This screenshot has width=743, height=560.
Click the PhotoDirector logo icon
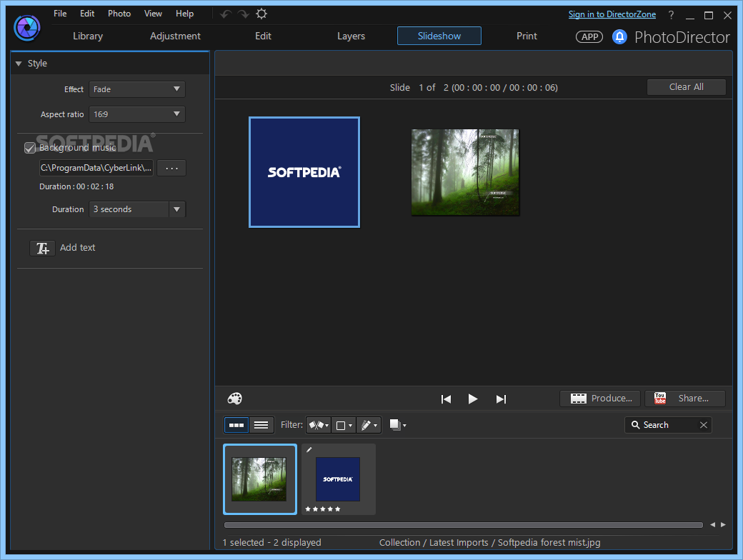27,27
